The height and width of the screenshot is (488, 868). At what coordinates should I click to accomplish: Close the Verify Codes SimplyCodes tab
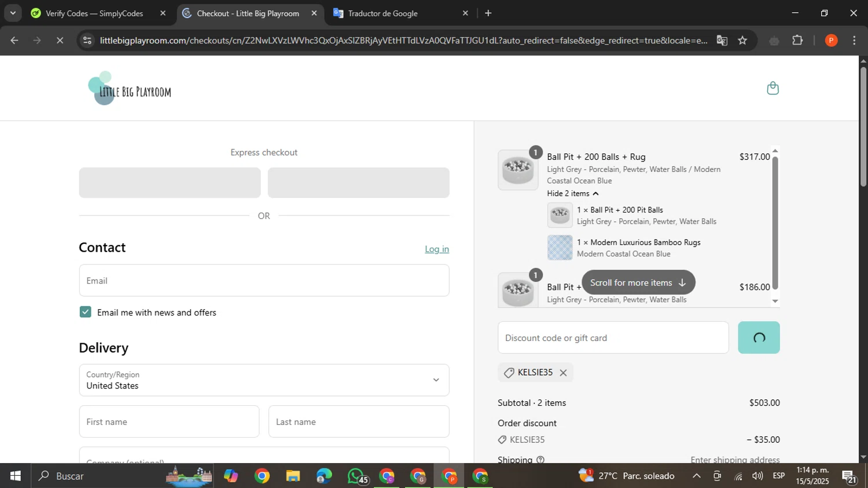coord(163,13)
